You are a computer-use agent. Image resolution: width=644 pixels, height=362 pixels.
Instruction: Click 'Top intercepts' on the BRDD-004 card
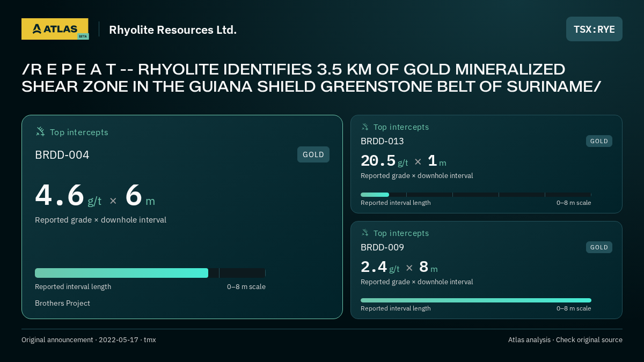79,132
